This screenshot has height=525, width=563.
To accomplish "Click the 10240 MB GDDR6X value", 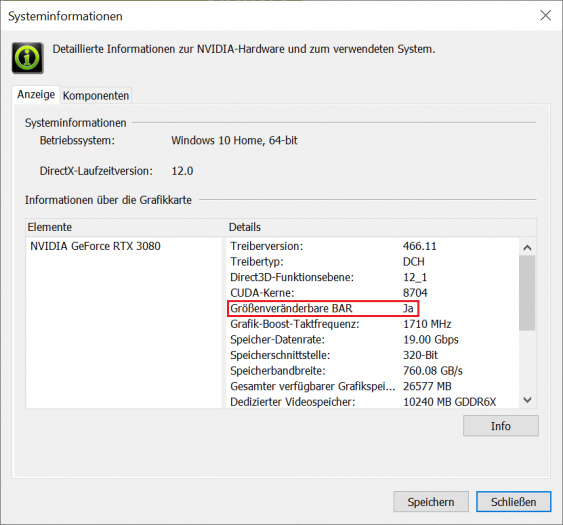I will pyautogui.click(x=450, y=402).
